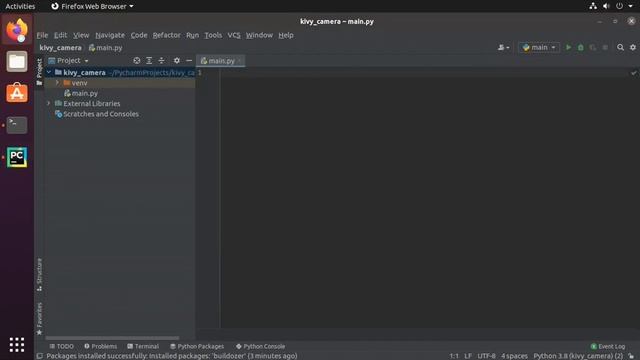
Task: Open the user account icon dropdown
Action: coord(503,47)
